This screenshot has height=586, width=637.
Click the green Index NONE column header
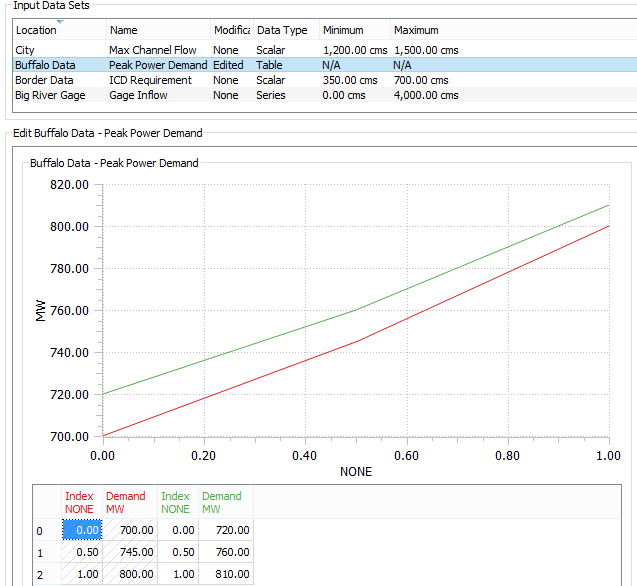177,502
